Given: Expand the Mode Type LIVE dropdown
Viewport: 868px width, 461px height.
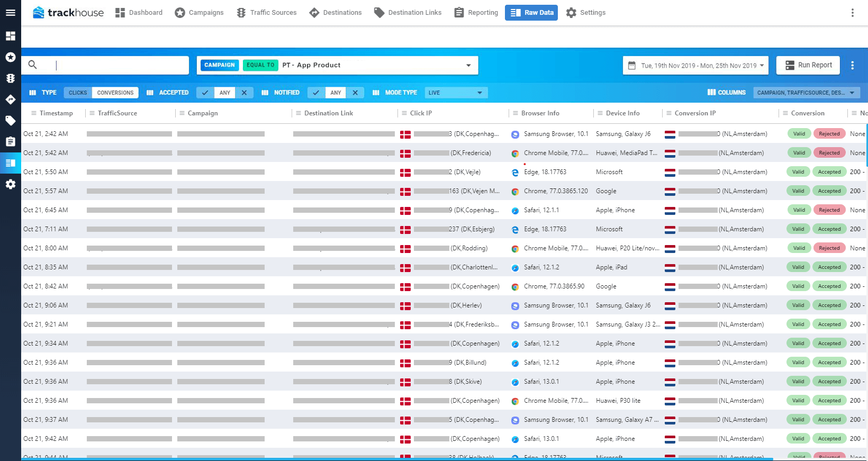Looking at the screenshot, I should [456, 93].
